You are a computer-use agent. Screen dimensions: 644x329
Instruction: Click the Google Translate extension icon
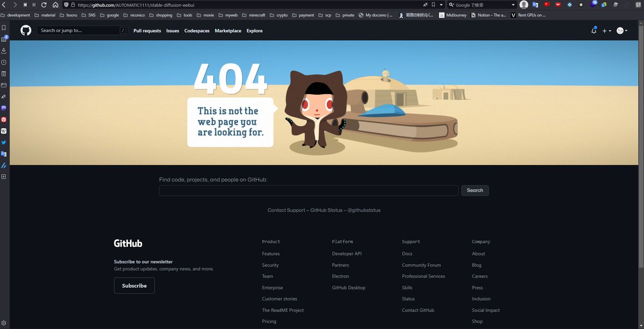tap(535, 5)
